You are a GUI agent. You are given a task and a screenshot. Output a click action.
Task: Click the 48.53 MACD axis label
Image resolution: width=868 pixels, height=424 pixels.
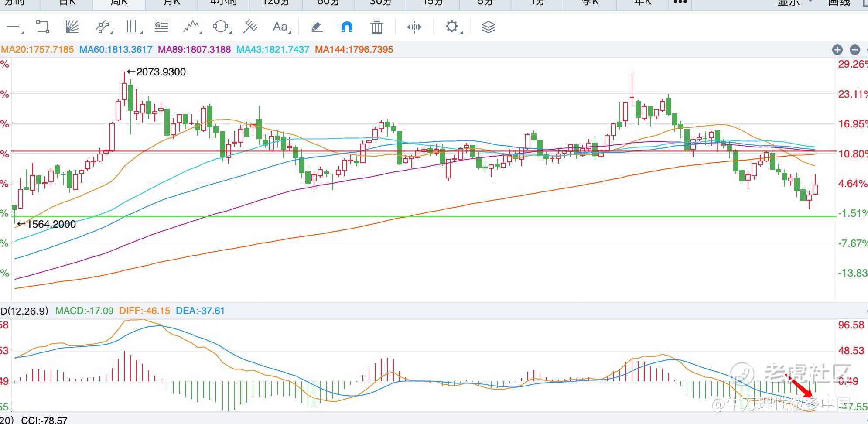(851, 351)
